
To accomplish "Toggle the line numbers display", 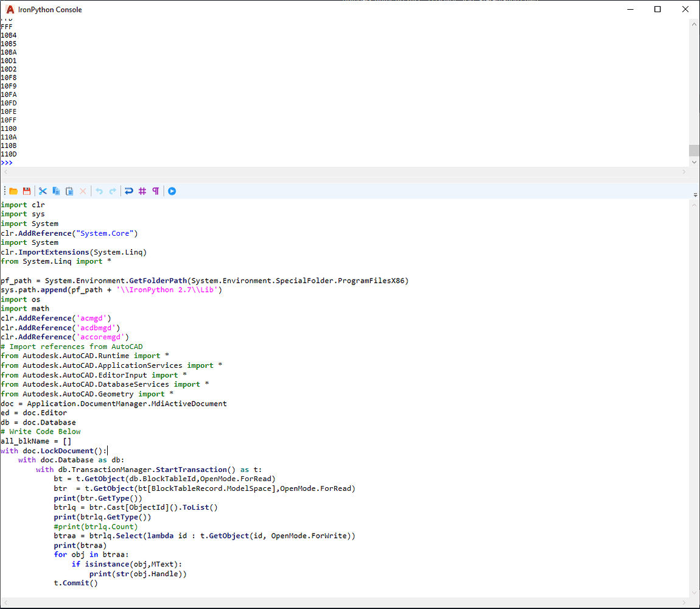I will (142, 191).
